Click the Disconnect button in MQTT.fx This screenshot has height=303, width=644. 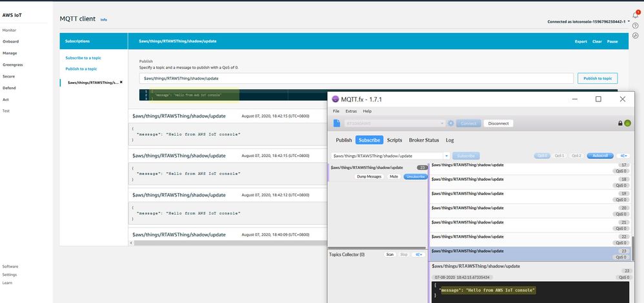coord(498,123)
